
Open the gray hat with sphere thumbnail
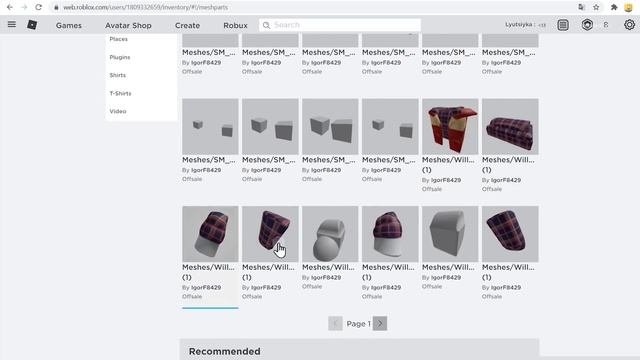330,234
